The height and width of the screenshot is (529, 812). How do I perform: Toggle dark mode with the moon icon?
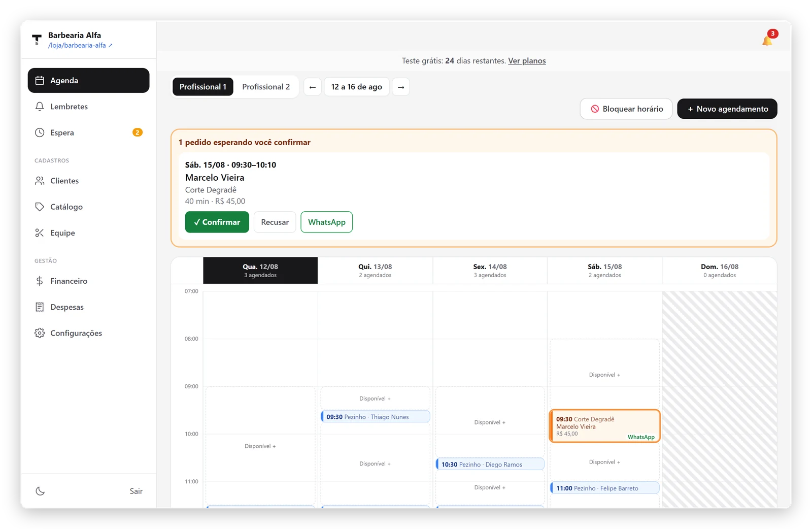(x=40, y=491)
